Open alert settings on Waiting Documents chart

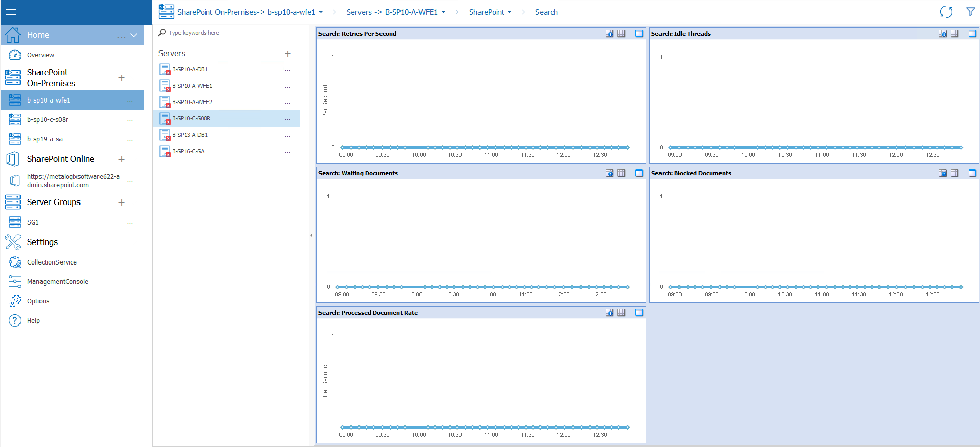(x=609, y=173)
